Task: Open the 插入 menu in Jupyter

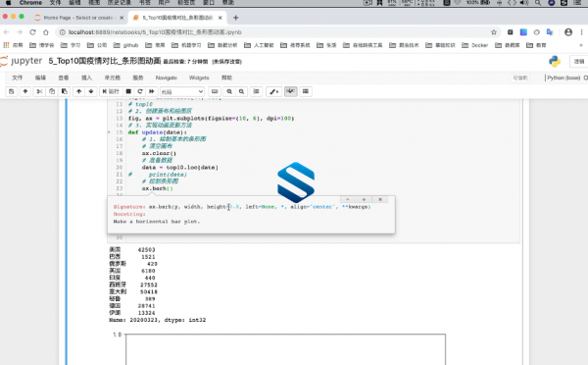Action: point(86,78)
